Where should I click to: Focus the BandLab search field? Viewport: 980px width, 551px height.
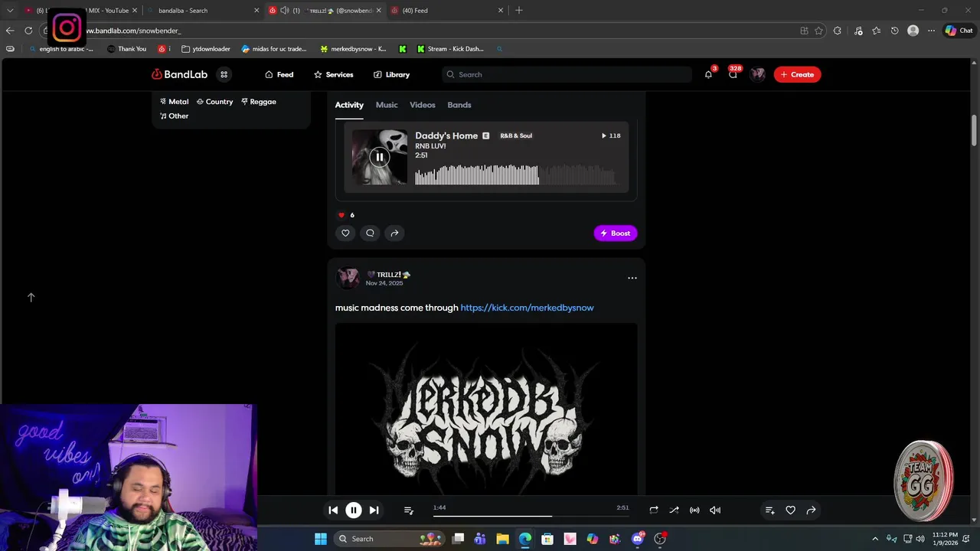click(567, 74)
